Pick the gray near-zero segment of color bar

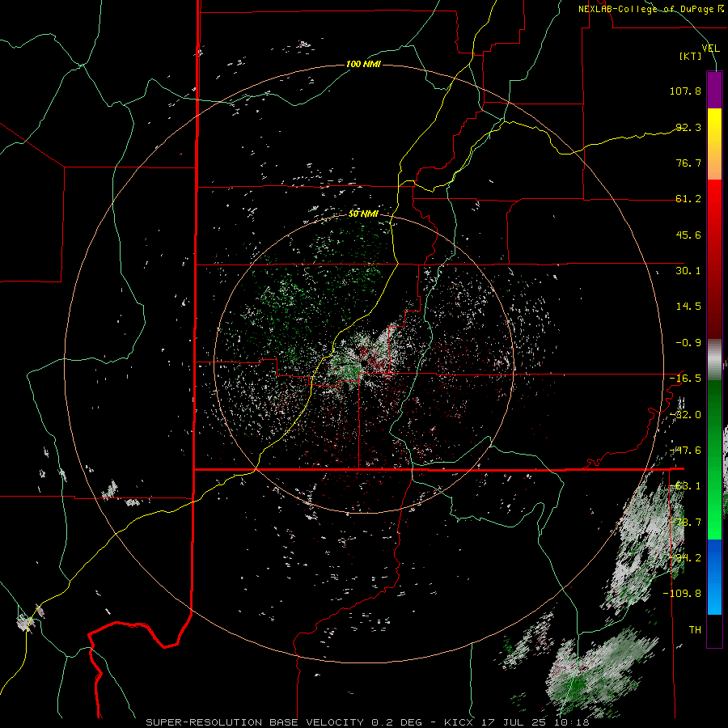[x=714, y=359]
